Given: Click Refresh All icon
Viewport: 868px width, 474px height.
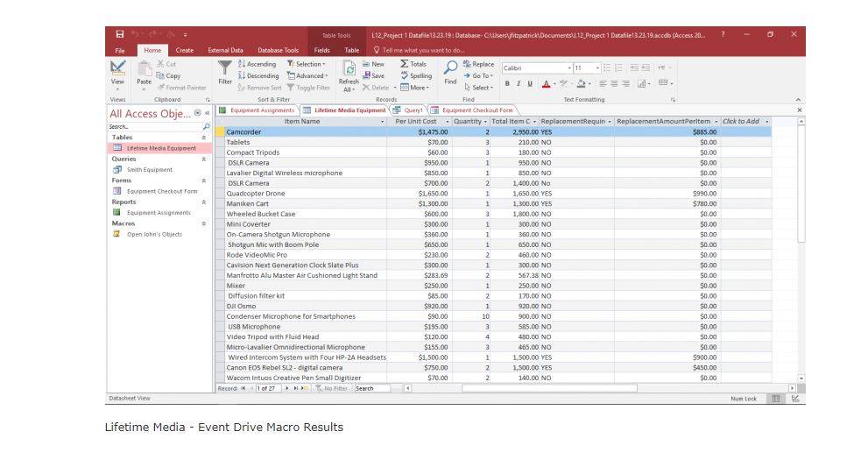Looking at the screenshot, I should [349, 69].
